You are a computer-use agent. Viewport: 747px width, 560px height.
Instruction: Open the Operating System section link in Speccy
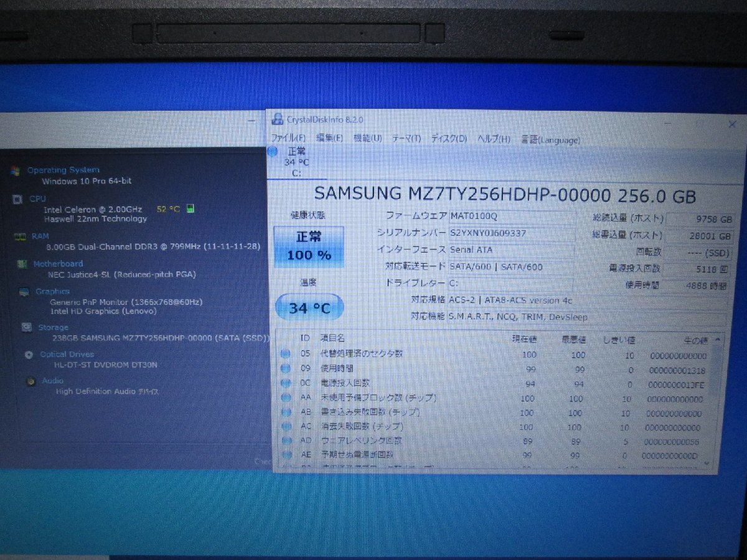63,170
